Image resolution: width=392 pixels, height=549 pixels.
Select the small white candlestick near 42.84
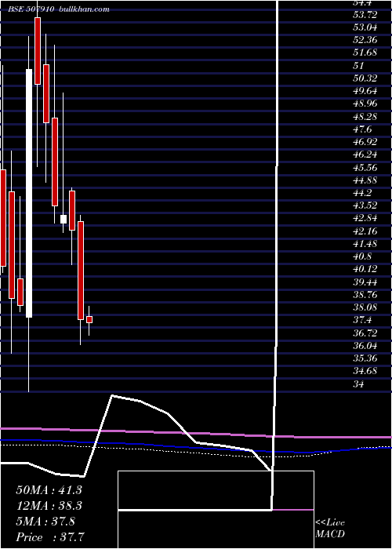(64, 219)
